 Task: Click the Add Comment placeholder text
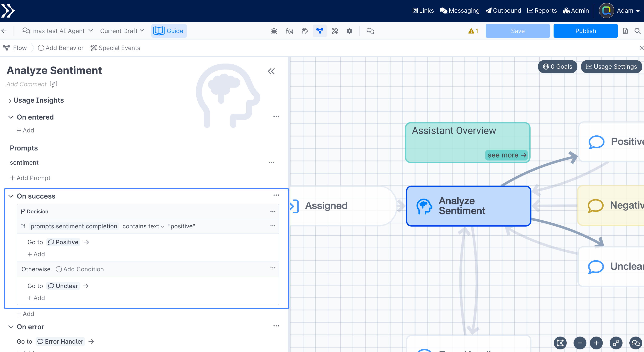tap(26, 84)
